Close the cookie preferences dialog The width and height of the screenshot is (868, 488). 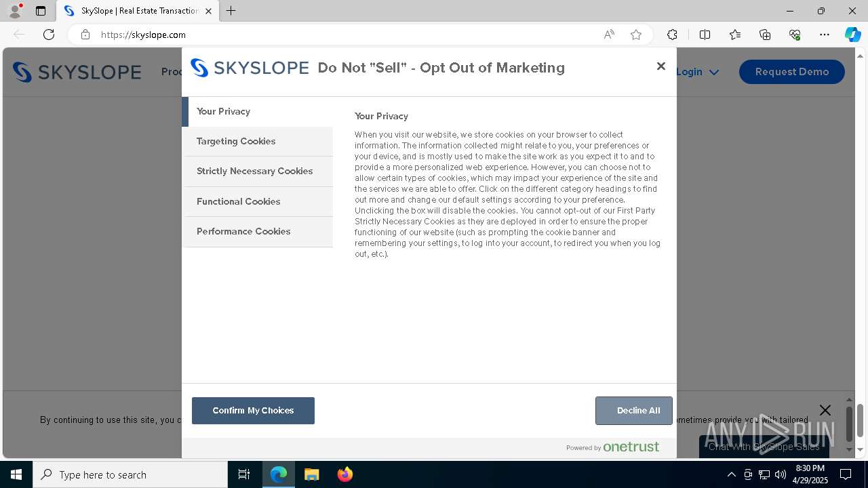[x=661, y=66]
